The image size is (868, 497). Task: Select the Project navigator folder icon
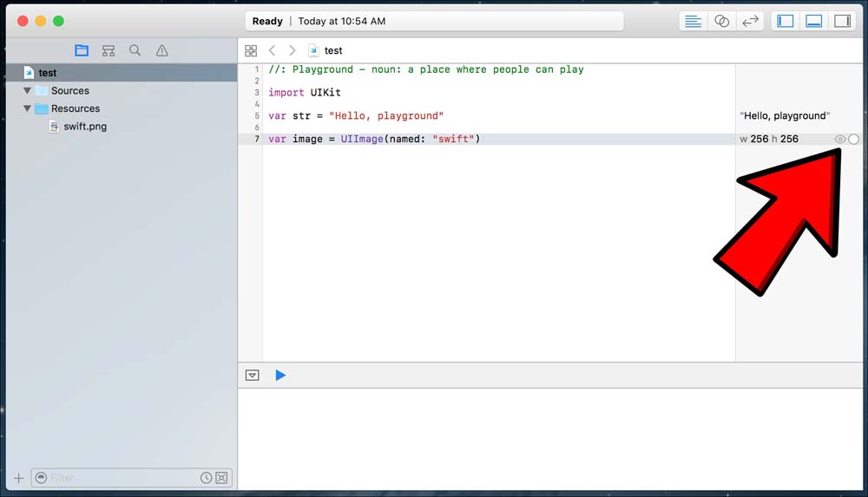82,51
